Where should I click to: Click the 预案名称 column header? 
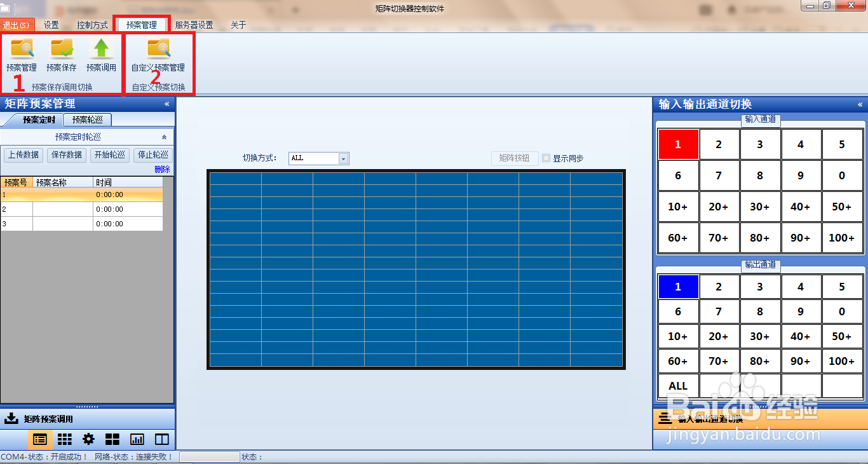click(63, 182)
